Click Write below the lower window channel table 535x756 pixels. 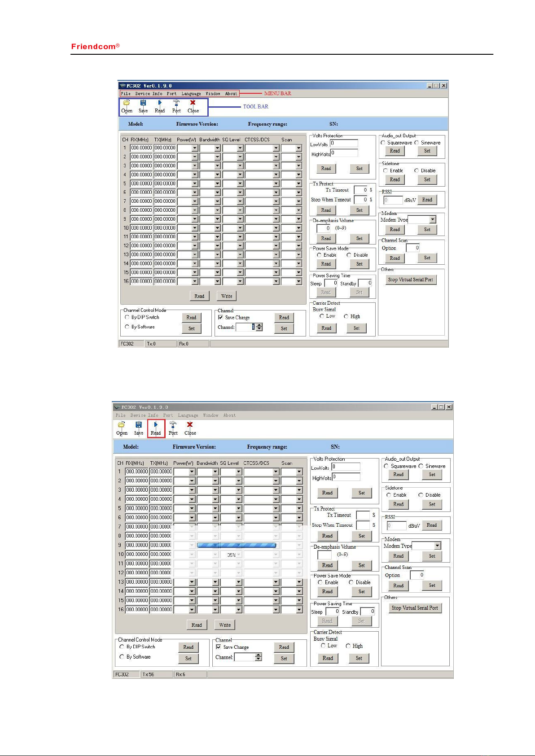click(225, 625)
